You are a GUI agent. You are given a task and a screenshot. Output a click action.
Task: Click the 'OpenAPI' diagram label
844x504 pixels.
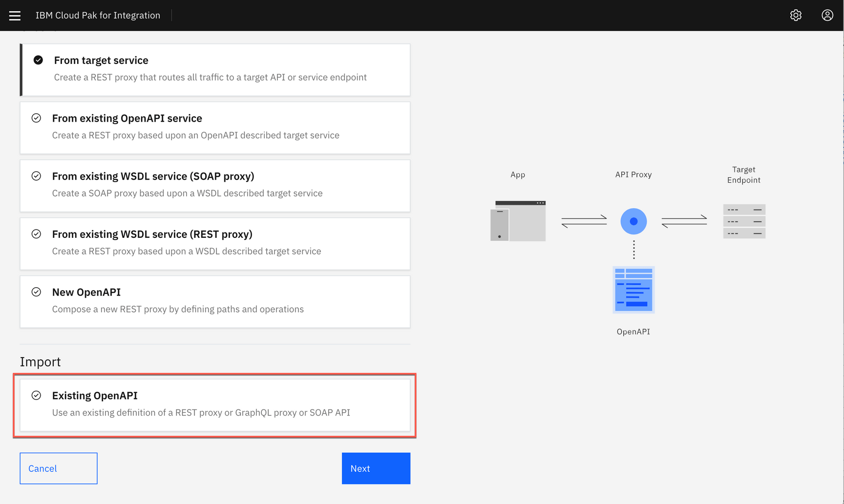coord(633,332)
